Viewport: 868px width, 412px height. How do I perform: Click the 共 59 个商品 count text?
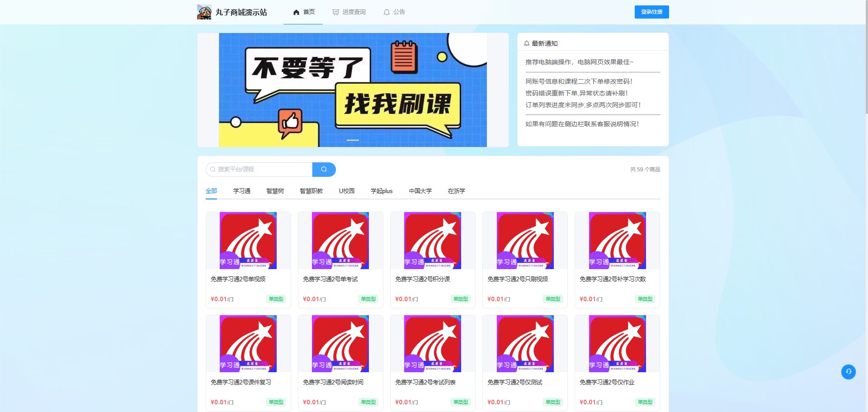[645, 170]
